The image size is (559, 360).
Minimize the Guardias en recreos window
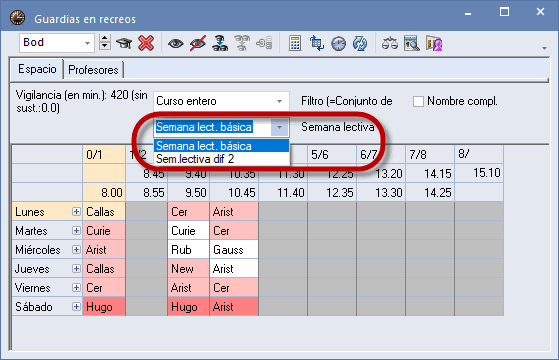pyautogui.click(x=468, y=14)
